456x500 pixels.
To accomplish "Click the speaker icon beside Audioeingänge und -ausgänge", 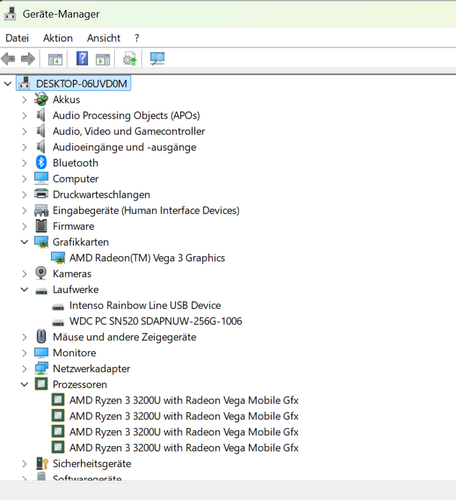I will point(41,147).
